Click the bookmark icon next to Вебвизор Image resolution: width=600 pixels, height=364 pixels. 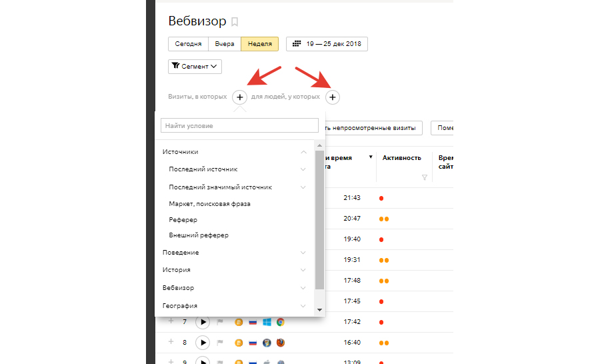pyautogui.click(x=234, y=22)
